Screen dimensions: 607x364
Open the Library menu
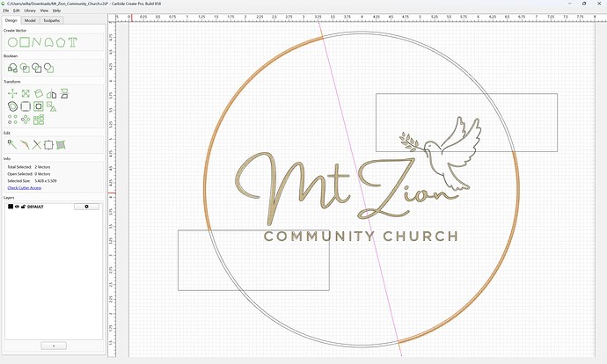[x=30, y=11]
